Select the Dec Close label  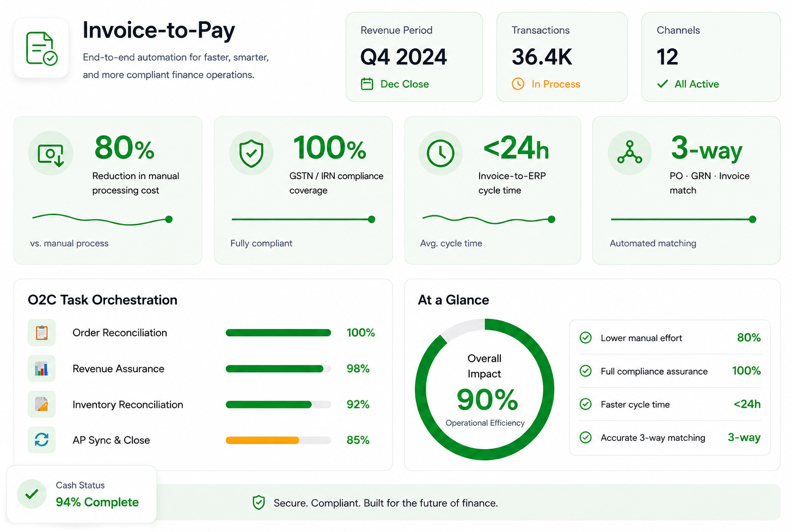click(404, 84)
